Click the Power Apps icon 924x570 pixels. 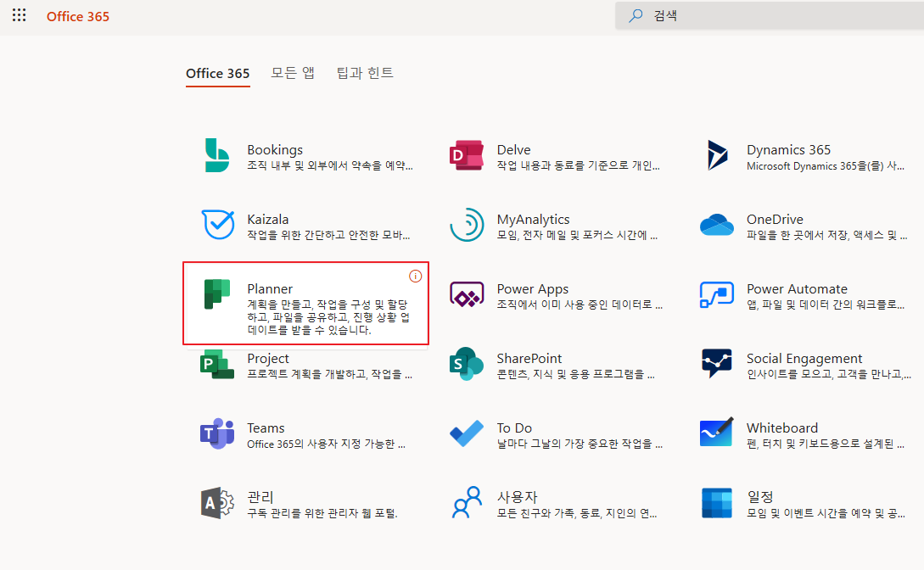(467, 294)
